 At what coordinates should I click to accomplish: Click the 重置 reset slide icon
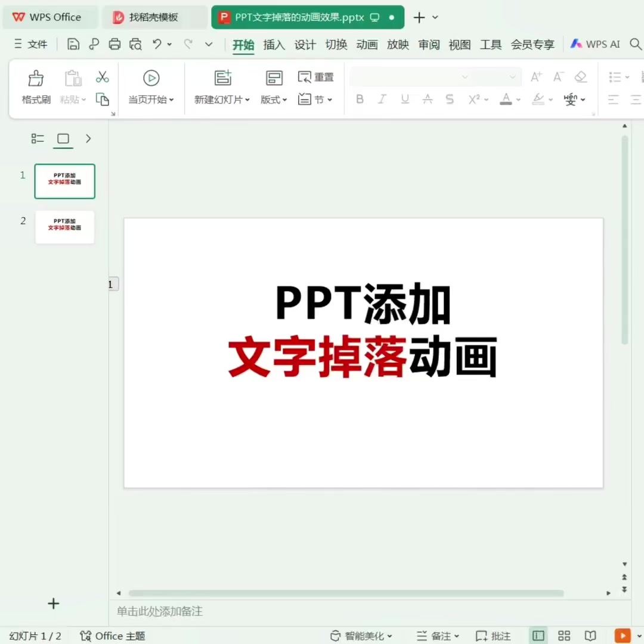(x=315, y=76)
